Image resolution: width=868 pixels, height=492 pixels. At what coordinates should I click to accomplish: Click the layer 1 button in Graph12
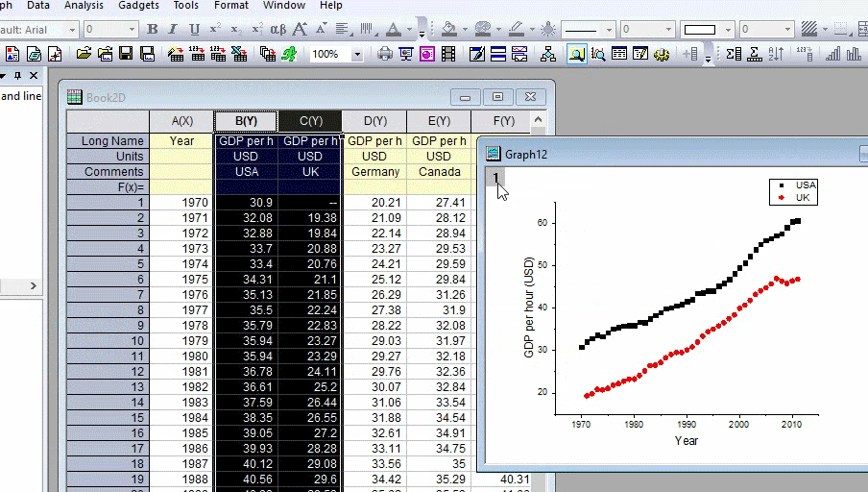[x=495, y=178]
